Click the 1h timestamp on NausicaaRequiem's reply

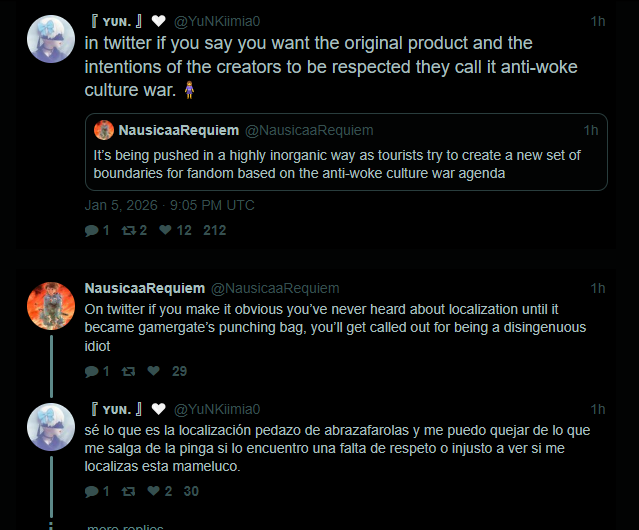pyautogui.click(x=598, y=288)
